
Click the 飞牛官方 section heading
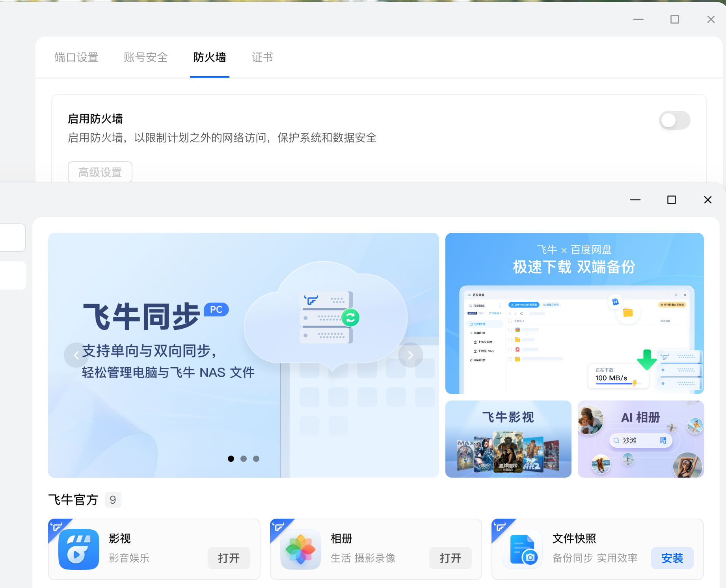point(73,500)
